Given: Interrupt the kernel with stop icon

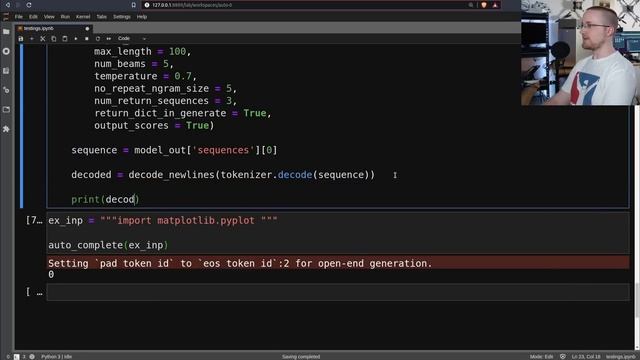Looking at the screenshot, I should pyautogui.click(x=87, y=39).
